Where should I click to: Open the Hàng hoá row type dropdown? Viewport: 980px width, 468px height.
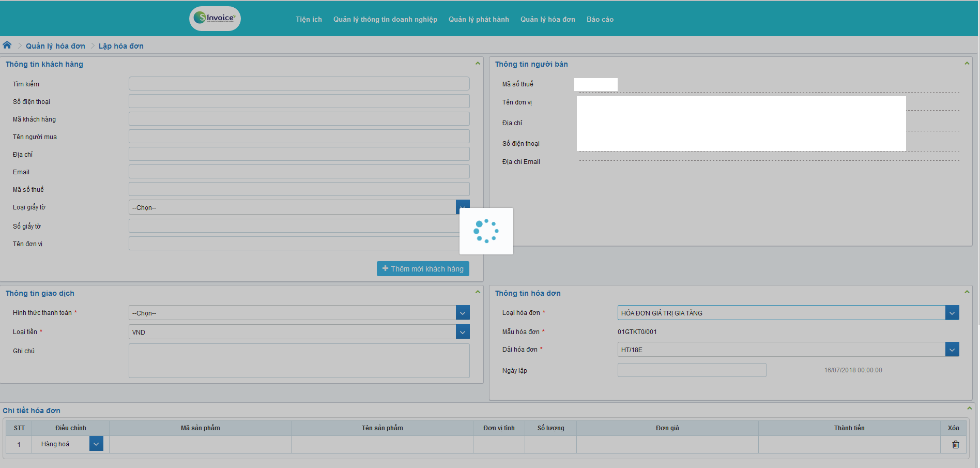(96, 444)
